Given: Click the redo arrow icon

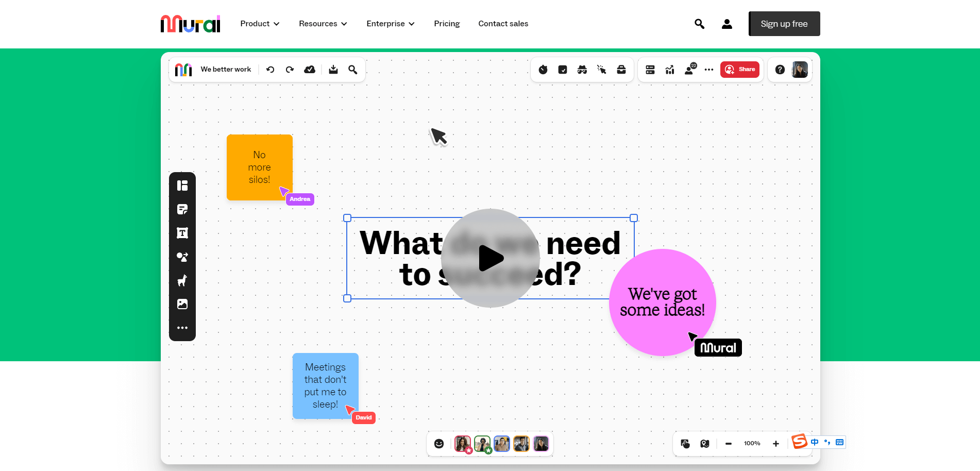Looking at the screenshot, I should point(290,70).
